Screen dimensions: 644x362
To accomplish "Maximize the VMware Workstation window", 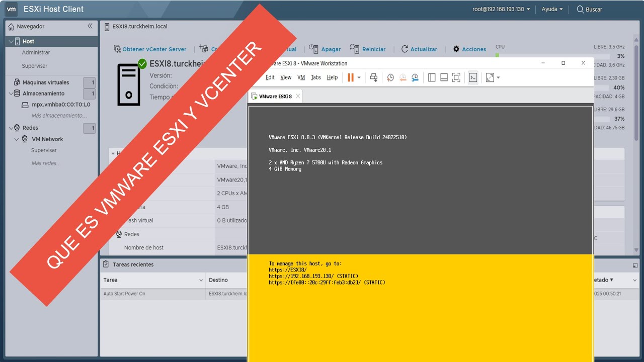I will [563, 63].
